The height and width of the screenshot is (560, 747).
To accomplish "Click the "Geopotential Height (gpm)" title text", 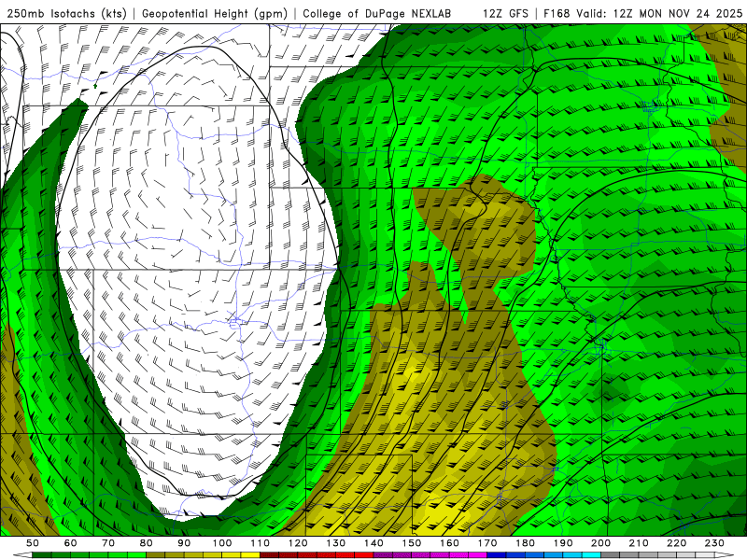I will (x=215, y=14).
